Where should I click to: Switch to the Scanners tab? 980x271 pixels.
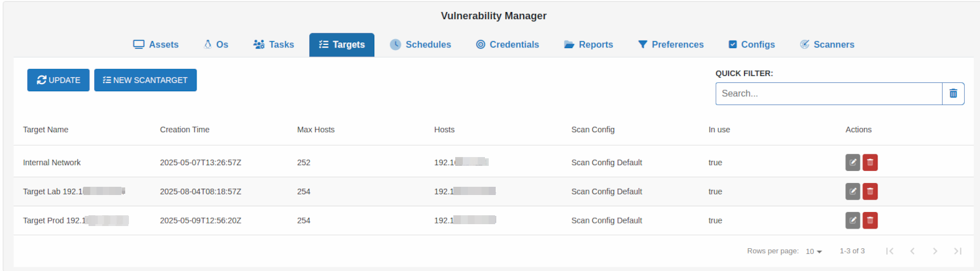click(826, 45)
